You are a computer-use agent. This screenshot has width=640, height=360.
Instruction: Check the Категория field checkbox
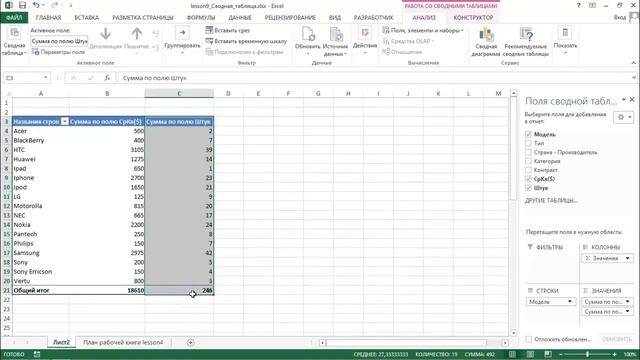pos(528,161)
